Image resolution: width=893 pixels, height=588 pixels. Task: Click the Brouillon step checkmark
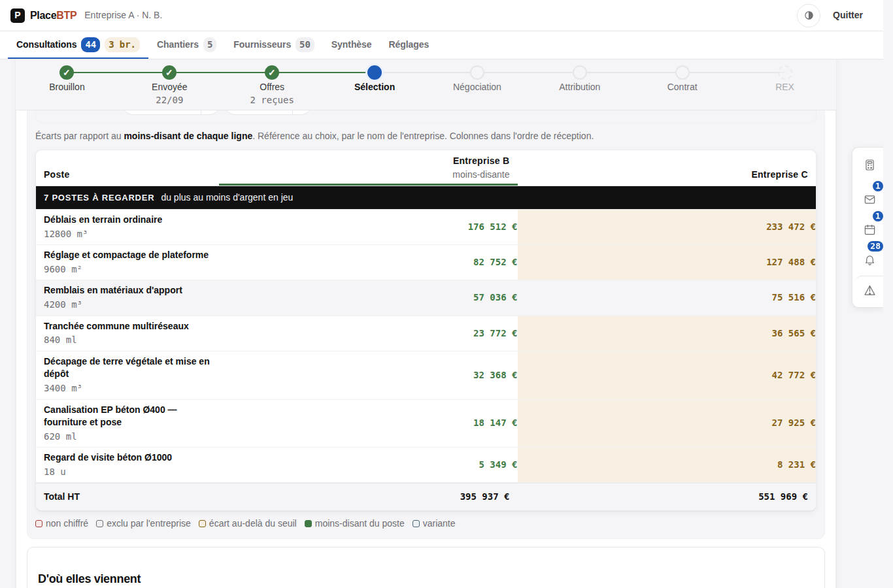(x=67, y=73)
